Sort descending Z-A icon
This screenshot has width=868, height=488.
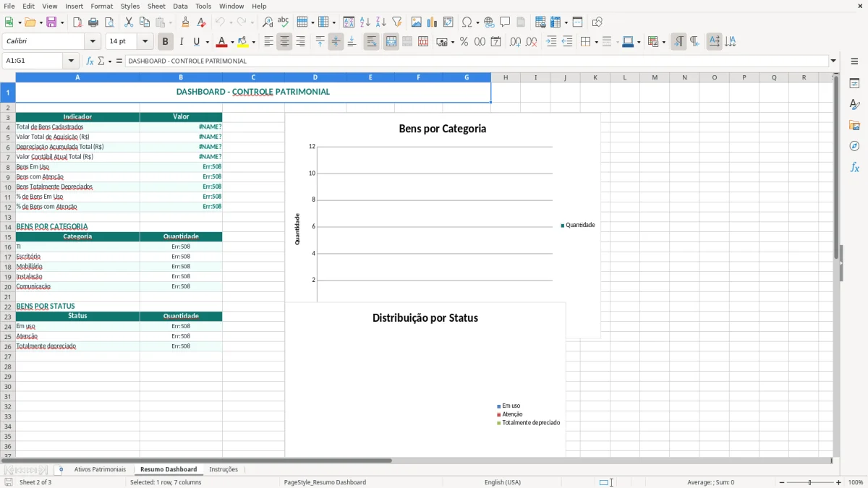pyautogui.click(x=381, y=22)
